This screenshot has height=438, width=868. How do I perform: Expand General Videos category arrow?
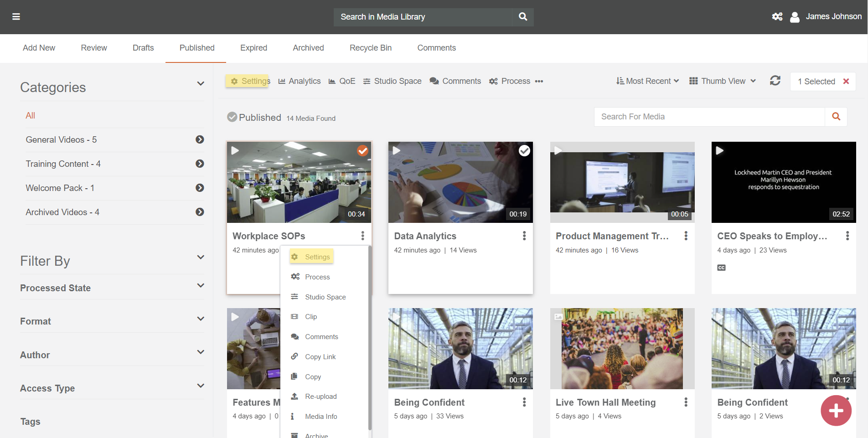click(x=200, y=139)
